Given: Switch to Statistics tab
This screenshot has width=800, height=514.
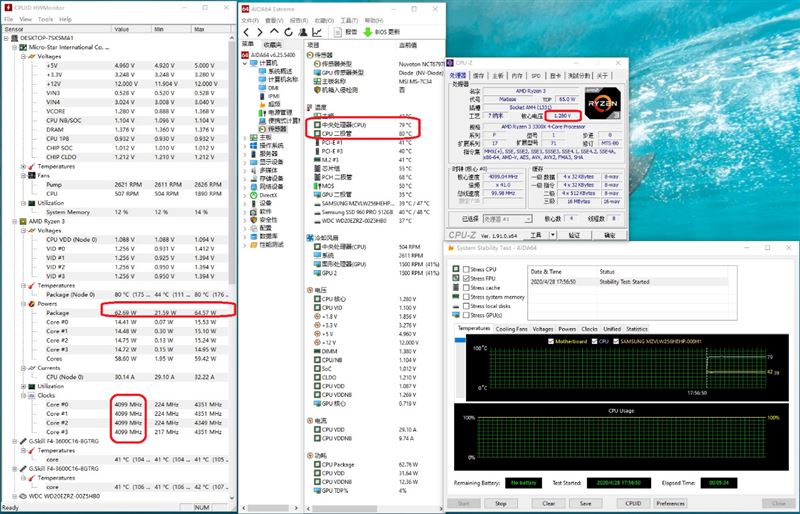Looking at the screenshot, I should coord(636,329).
